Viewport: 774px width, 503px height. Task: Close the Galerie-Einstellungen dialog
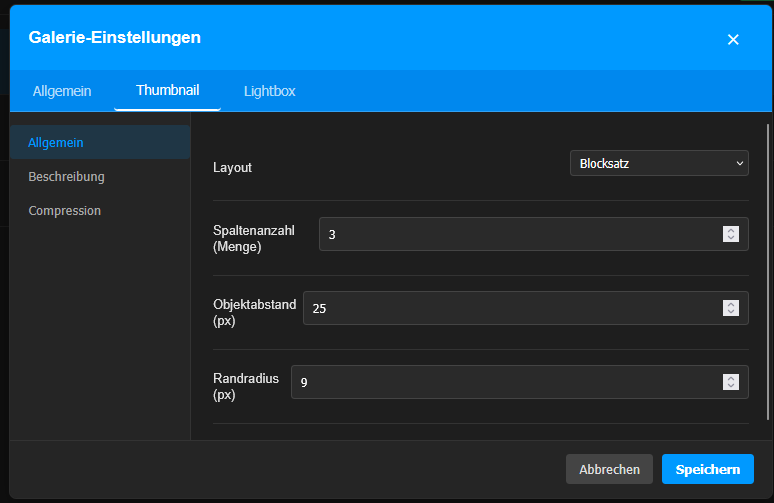point(733,39)
